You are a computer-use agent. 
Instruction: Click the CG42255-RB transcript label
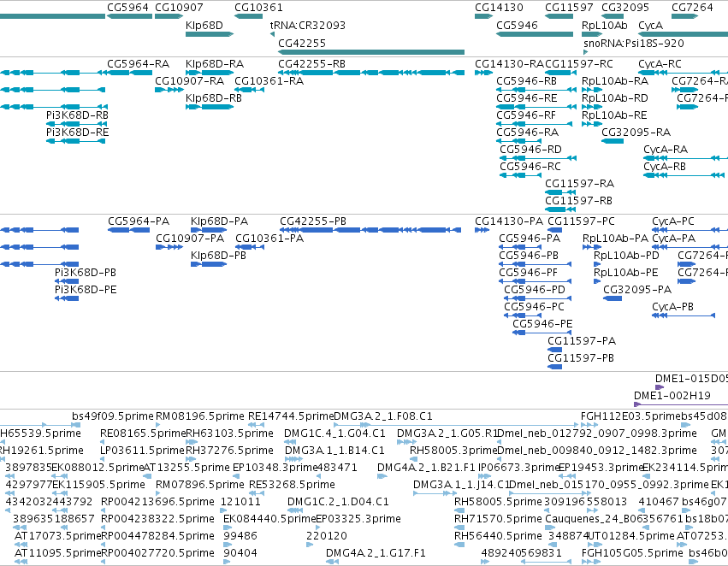pos(312,63)
